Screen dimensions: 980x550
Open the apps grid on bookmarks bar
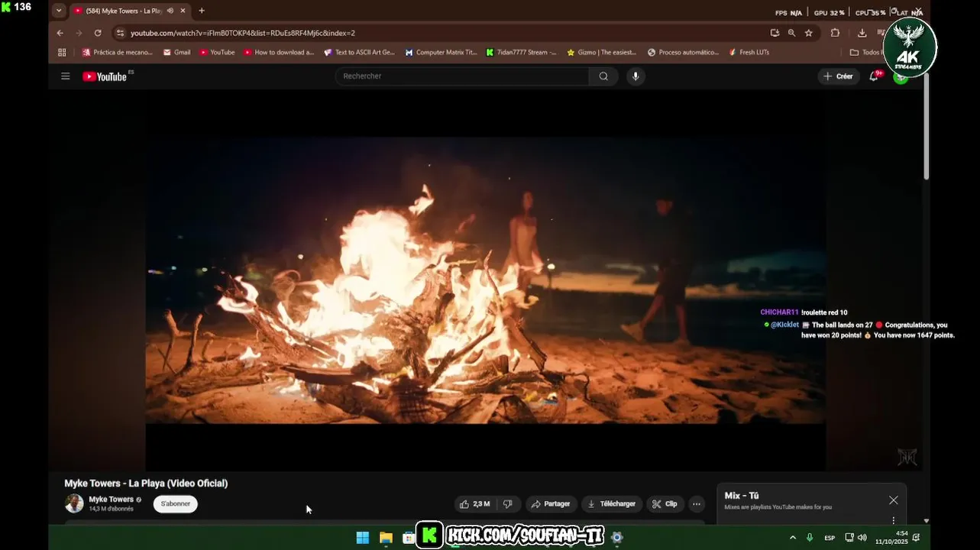click(62, 53)
